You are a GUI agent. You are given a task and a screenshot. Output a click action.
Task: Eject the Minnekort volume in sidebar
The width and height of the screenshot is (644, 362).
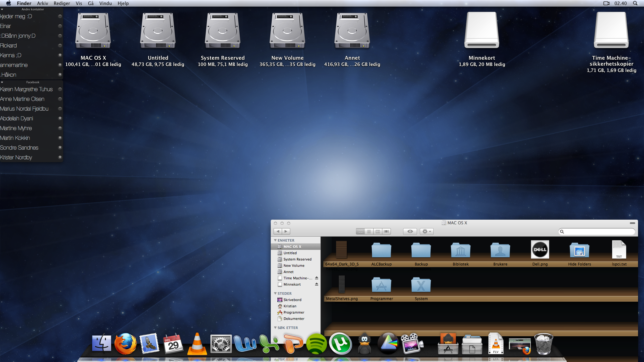click(x=317, y=284)
